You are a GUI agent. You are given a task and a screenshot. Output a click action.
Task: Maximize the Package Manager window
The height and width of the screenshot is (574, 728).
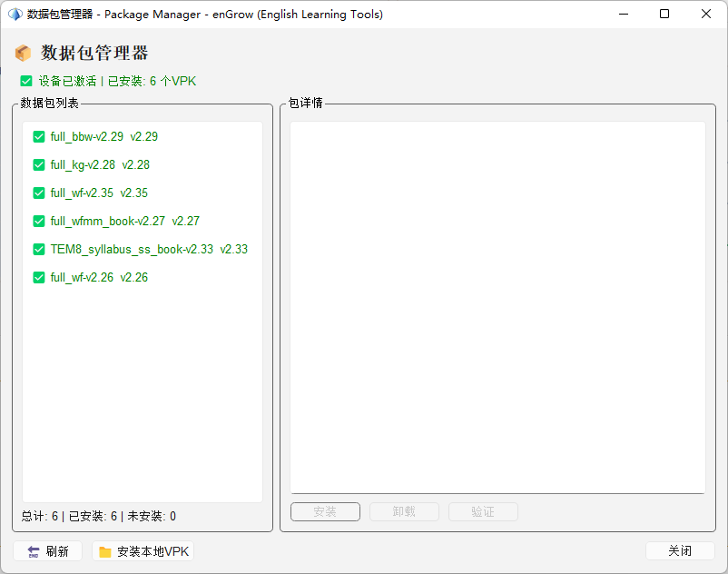664,15
